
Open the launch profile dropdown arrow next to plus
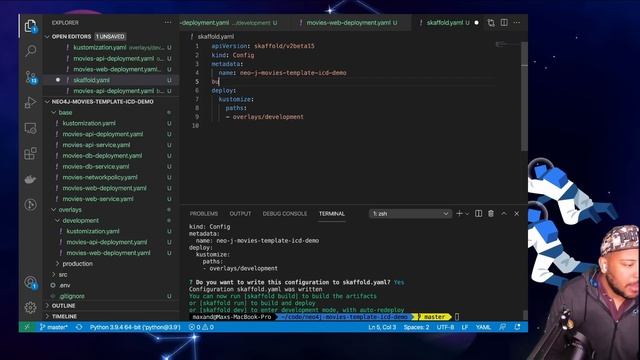[x=467, y=213]
